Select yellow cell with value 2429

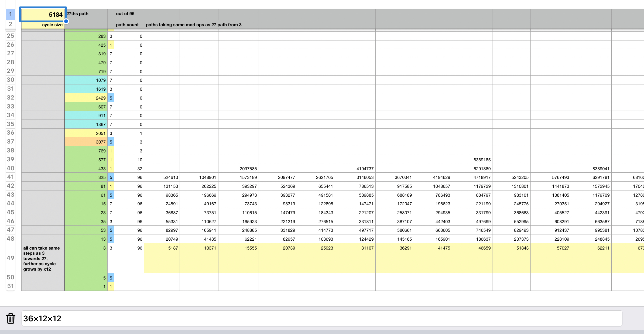[86, 98]
